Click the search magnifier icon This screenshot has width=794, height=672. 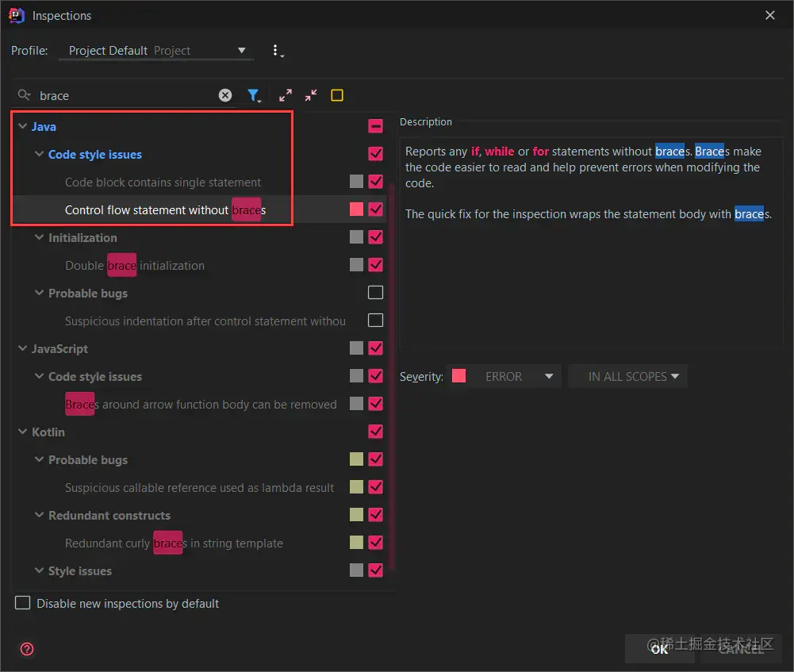(24, 94)
